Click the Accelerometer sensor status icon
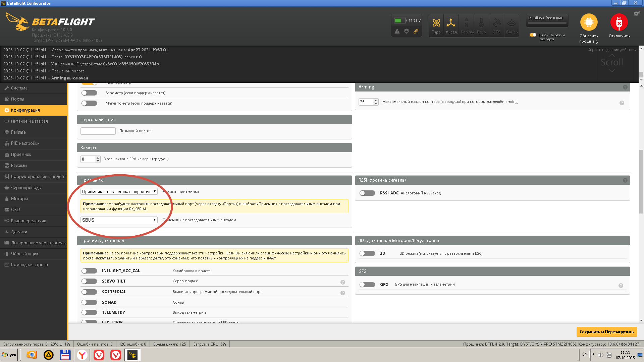Screen dimensions: 644x362 coord(451,23)
